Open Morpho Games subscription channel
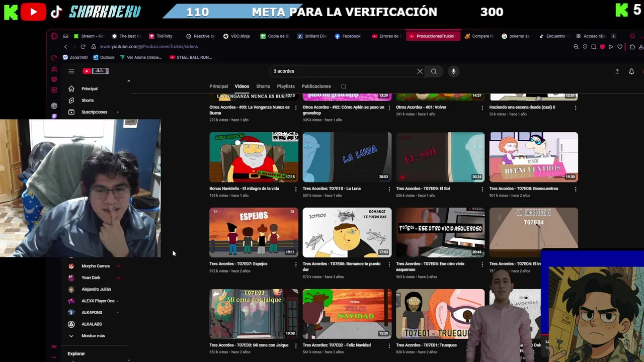The image size is (644, 362). [95, 266]
